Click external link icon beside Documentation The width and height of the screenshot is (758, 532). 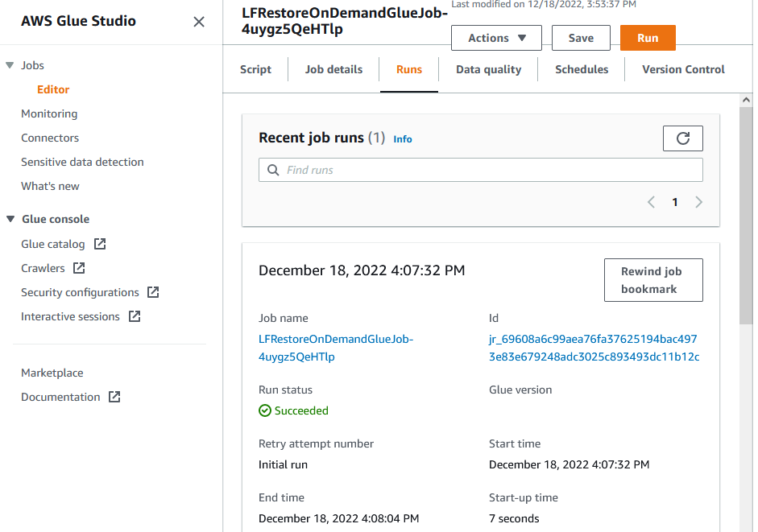(x=114, y=397)
